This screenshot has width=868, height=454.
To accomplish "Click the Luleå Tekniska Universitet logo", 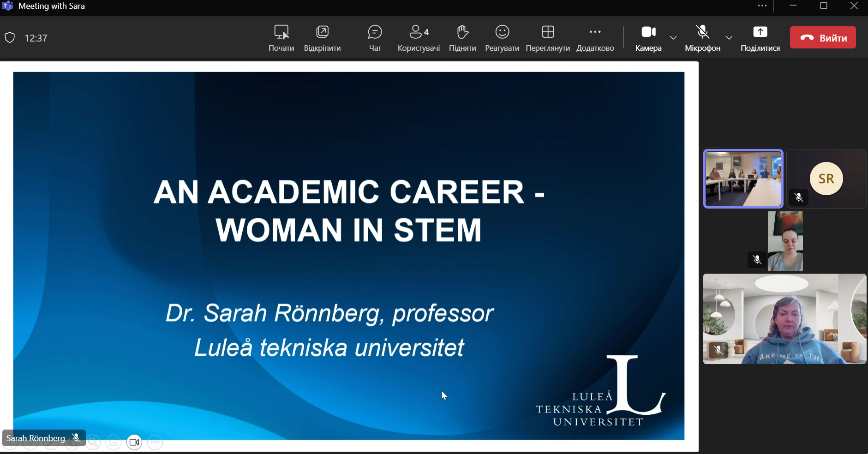I will click(600, 391).
